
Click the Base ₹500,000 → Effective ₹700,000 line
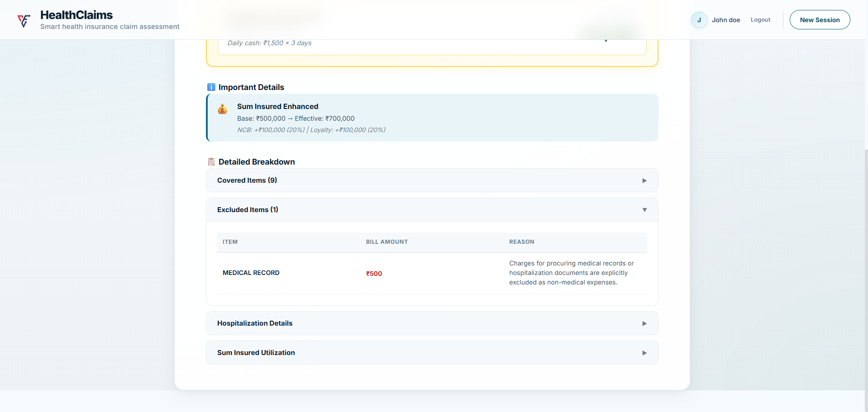[x=296, y=118]
